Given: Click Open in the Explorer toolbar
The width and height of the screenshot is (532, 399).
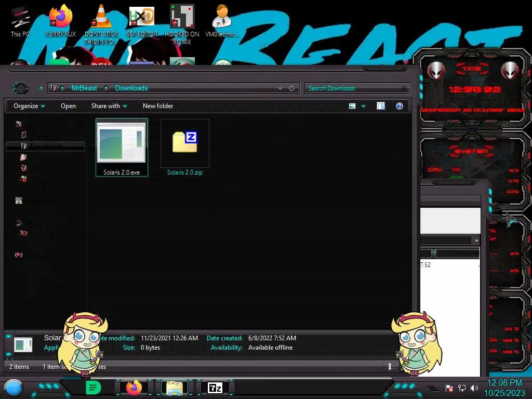Looking at the screenshot, I should click(x=68, y=106).
